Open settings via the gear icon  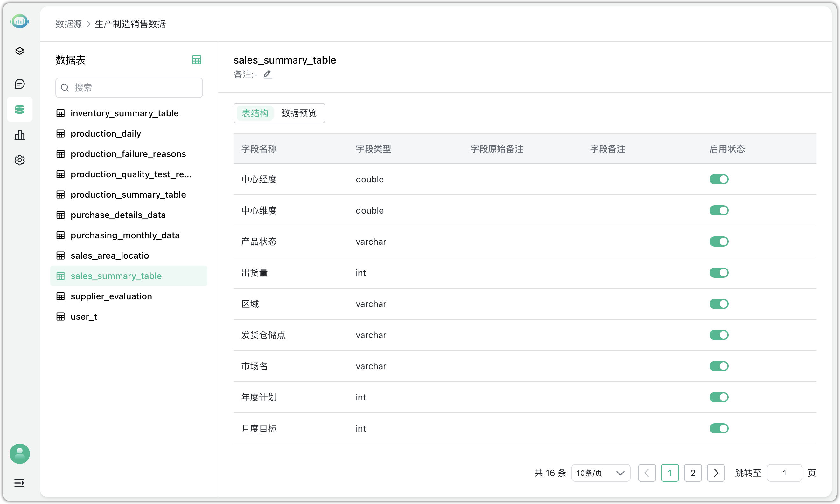(x=19, y=160)
